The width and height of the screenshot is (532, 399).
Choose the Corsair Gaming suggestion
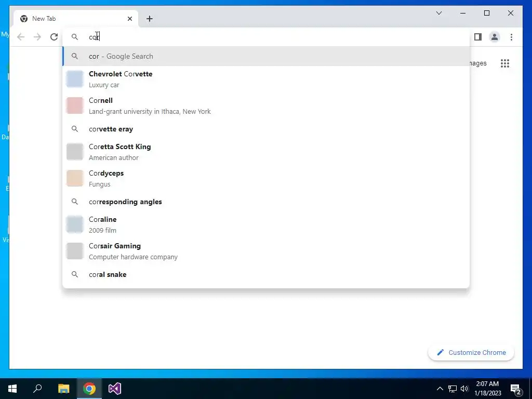click(267, 251)
